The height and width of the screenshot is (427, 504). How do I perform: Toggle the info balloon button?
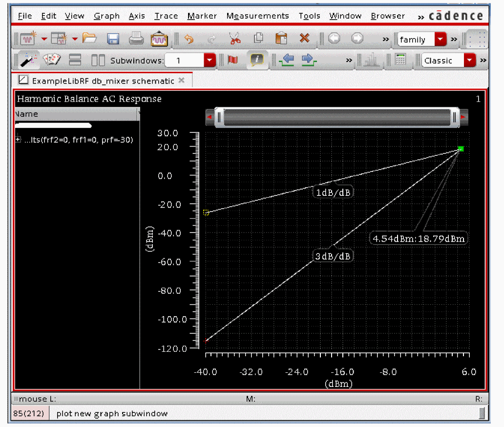pyautogui.click(x=257, y=60)
